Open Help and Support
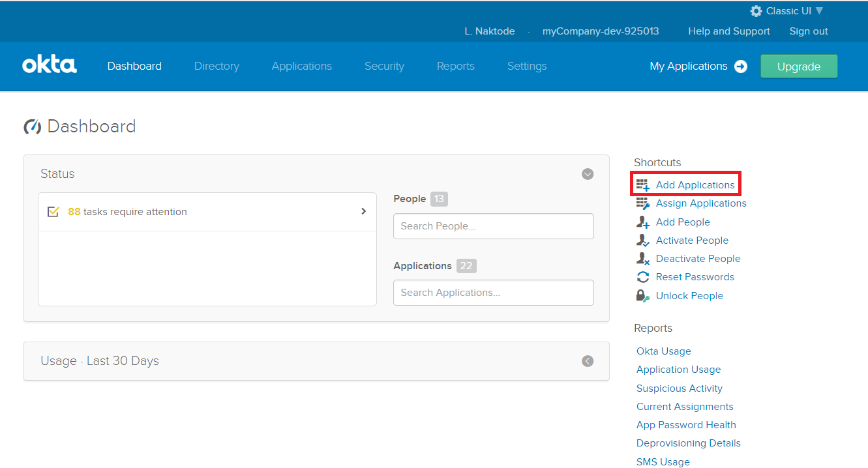Viewport: 868px width, 468px height. [x=729, y=31]
